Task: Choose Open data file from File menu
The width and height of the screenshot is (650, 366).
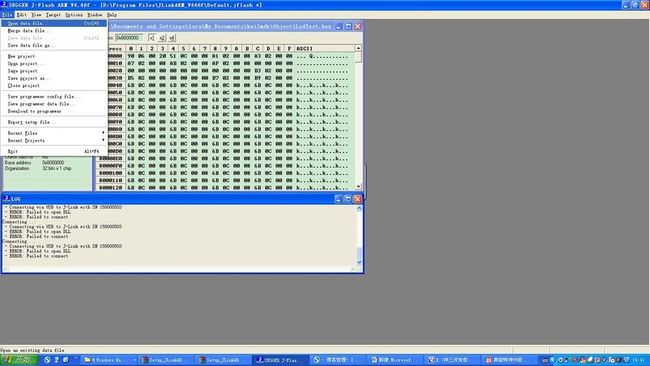Action: tap(54, 24)
